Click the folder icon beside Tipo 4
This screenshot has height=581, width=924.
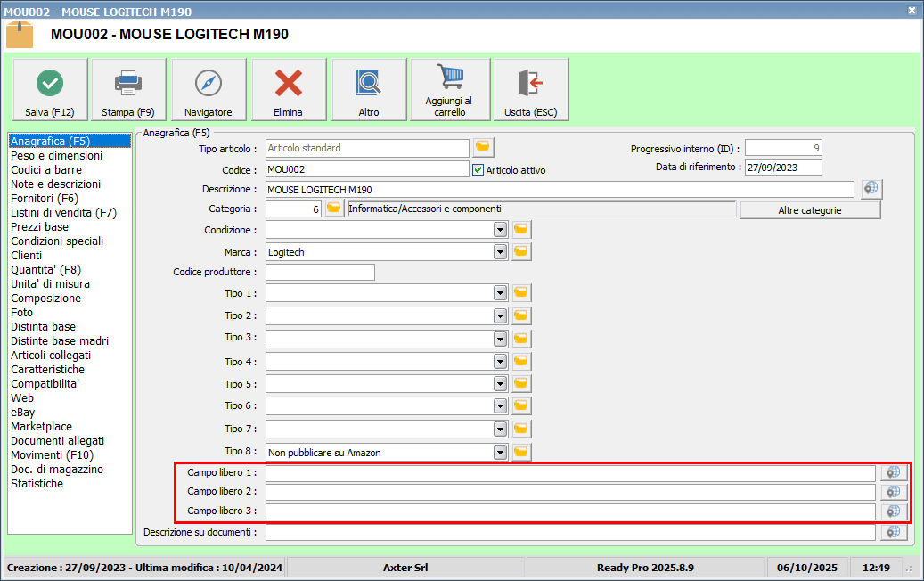pyautogui.click(x=521, y=361)
